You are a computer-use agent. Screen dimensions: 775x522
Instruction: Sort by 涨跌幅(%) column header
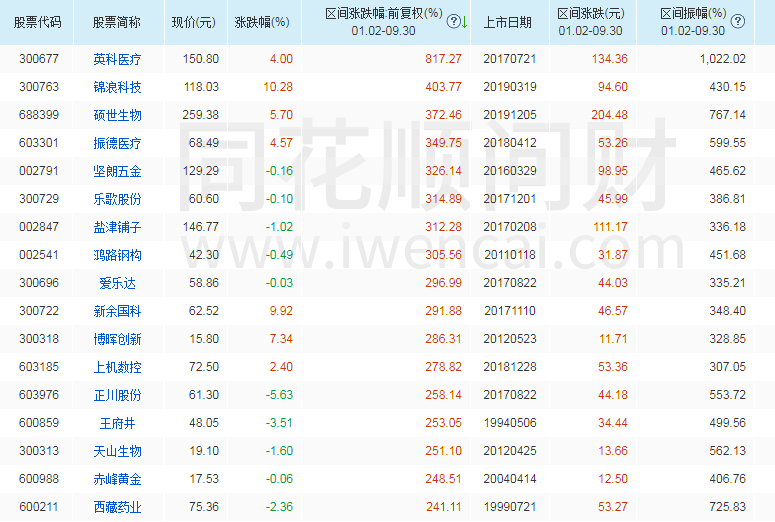click(x=261, y=21)
